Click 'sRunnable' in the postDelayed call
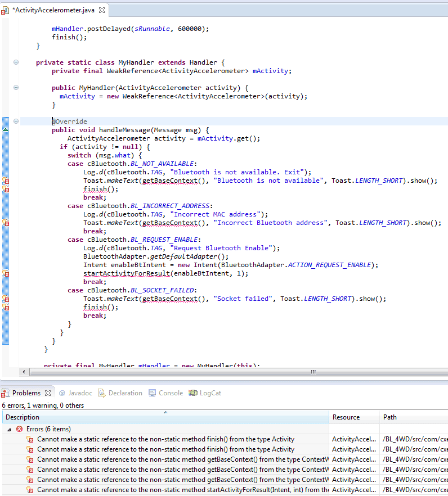This screenshot has width=448, height=496. (x=153, y=29)
